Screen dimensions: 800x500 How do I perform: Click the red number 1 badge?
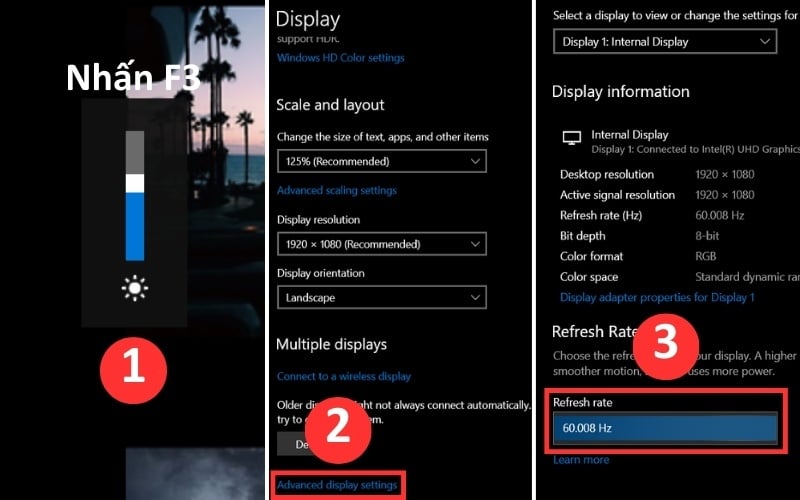coord(133,369)
